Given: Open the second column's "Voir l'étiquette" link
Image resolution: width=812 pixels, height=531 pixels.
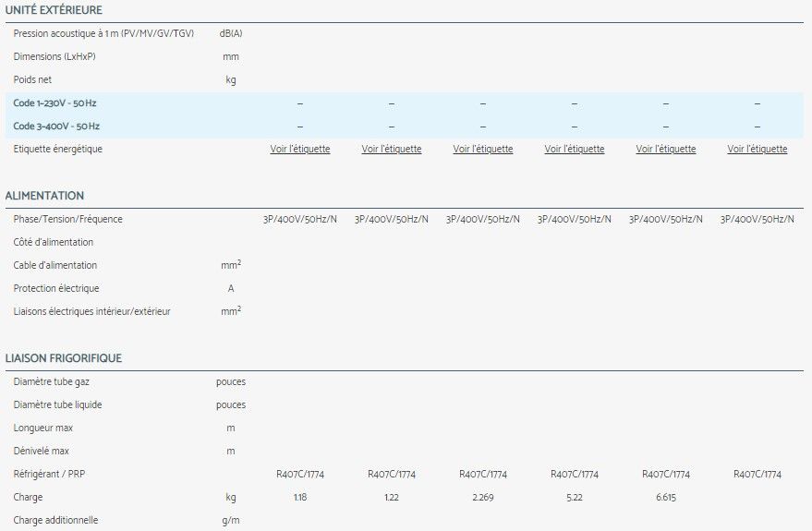Looking at the screenshot, I should coord(391,150).
